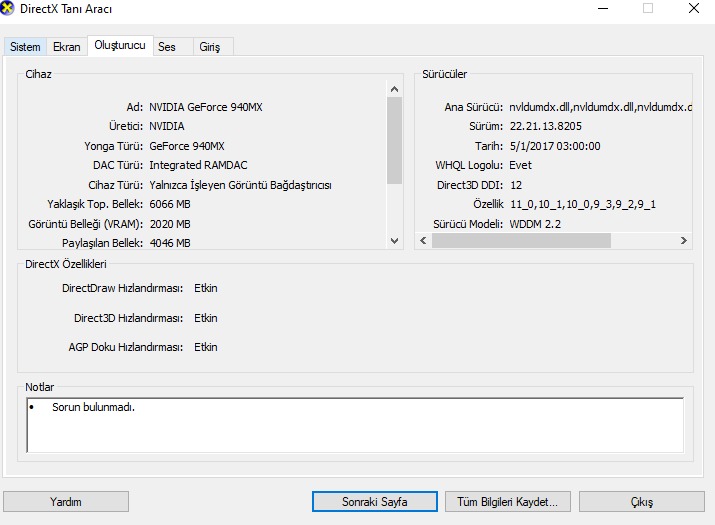Click Cihaz panel scroll up arrow
Viewport: 715px width, 525px height.
point(395,89)
